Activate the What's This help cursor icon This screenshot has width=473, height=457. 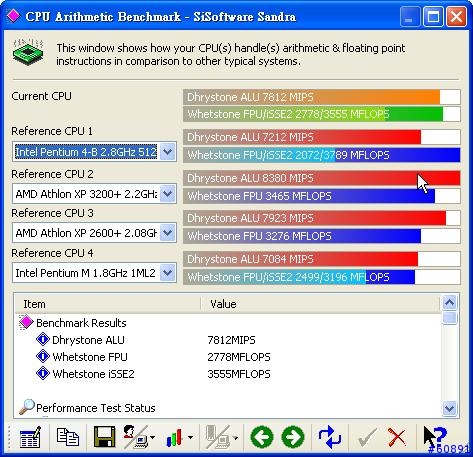tap(435, 437)
